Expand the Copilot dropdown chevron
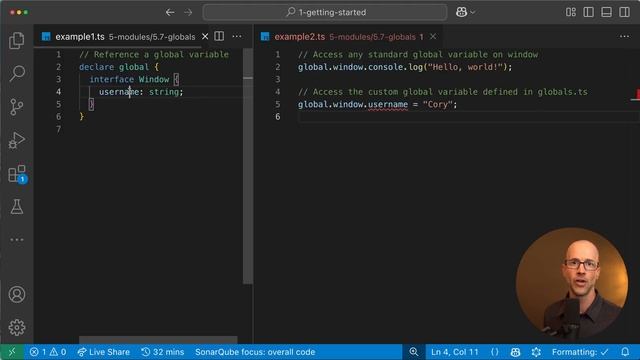Image resolution: width=640 pixels, height=360 pixels. tap(473, 13)
